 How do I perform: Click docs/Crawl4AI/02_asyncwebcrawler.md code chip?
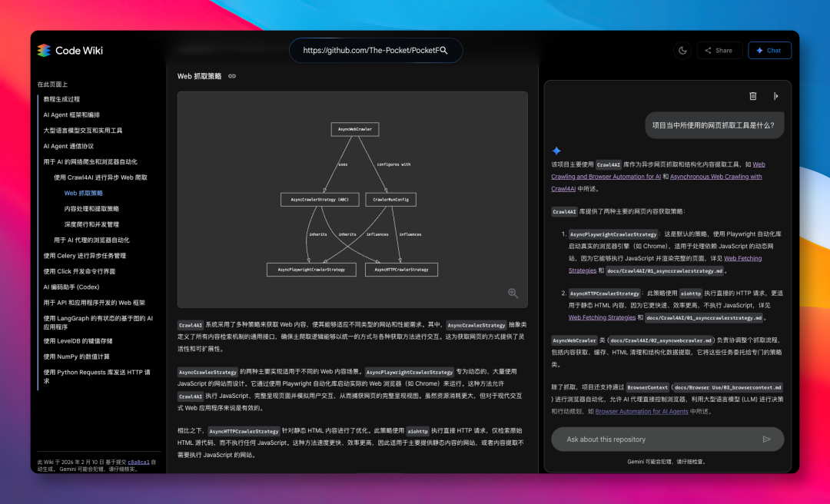[x=661, y=340]
